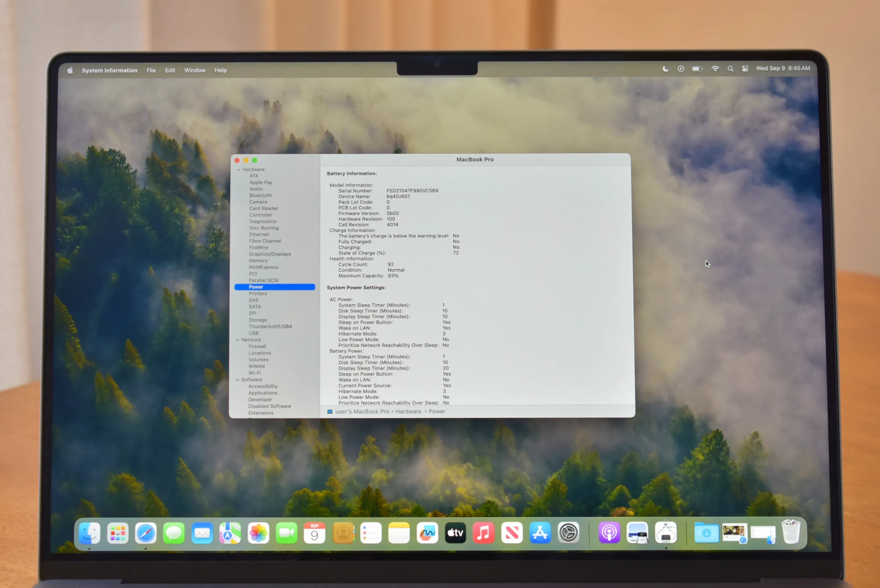Open System Settings gear in Dock
880x588 pixels.
point(569,533)
